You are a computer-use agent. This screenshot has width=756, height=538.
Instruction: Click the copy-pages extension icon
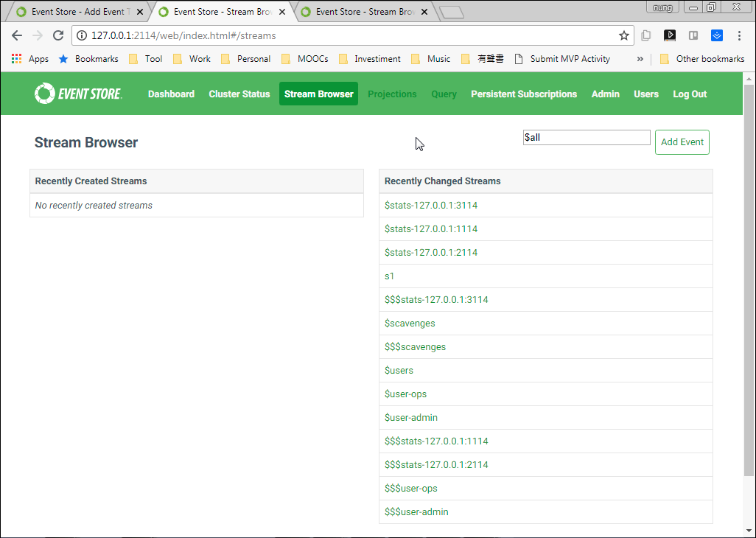(x=646, y=35)
